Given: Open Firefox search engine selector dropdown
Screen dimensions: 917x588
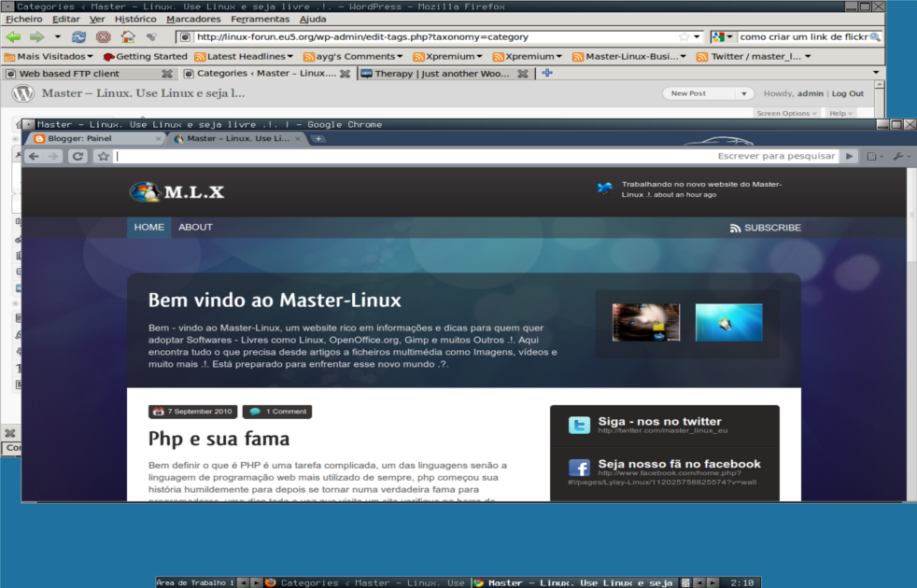Looking at the screenshot, I should pos(723,36).
